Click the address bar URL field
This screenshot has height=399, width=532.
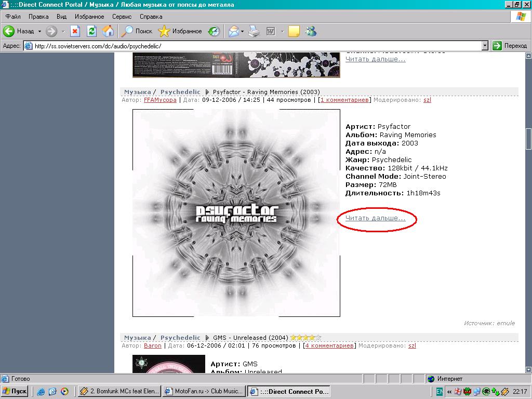tap(253, 46)
